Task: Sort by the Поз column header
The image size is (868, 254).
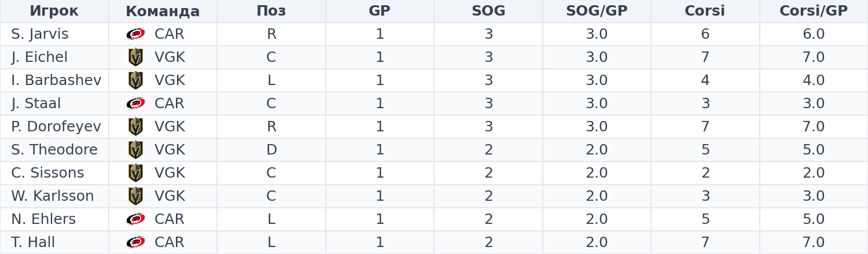Action: point(271,11)
